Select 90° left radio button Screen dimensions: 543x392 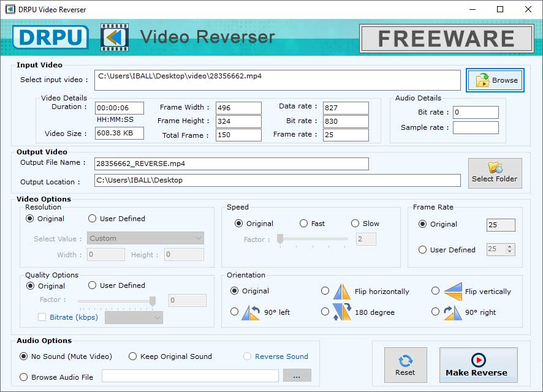[x=235, y=312]
